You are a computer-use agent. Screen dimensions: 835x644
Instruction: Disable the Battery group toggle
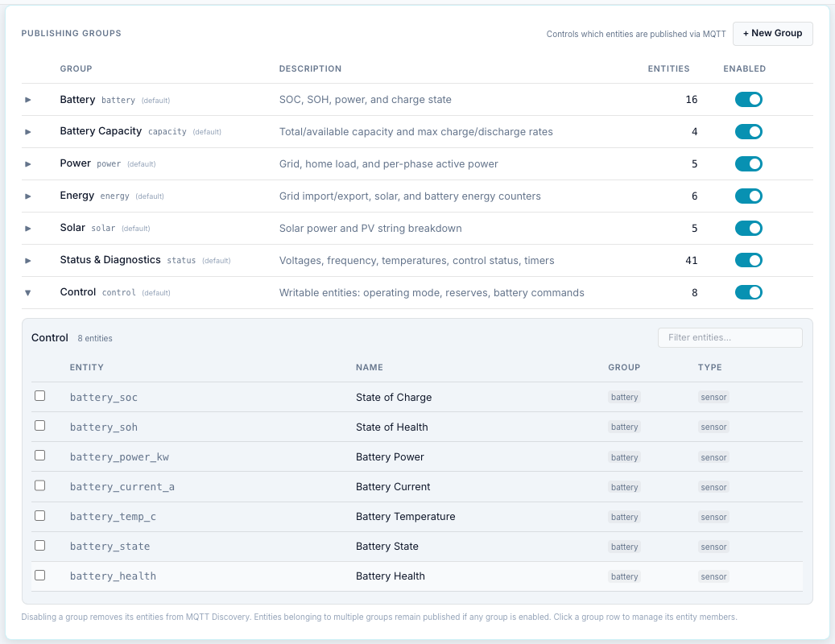pos(748,100)
